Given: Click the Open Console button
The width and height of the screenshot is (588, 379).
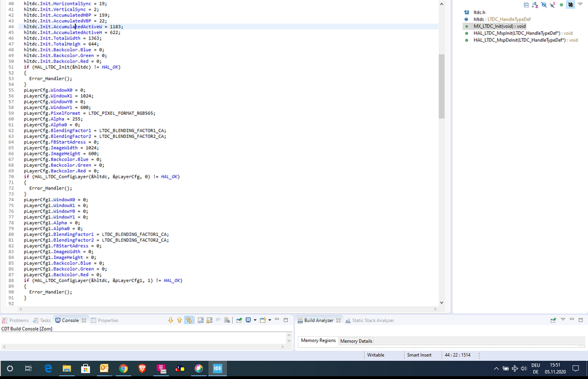Looking at the screenshot, I should (263, 320).
